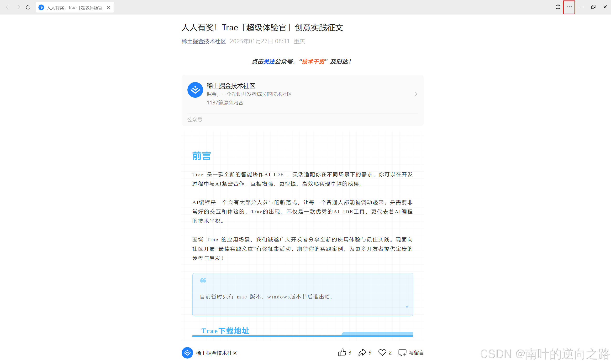Click the 稀土掘金 blue logo in the account card
The height and width of the screenshot is (364, 611).
pos(195,90)
